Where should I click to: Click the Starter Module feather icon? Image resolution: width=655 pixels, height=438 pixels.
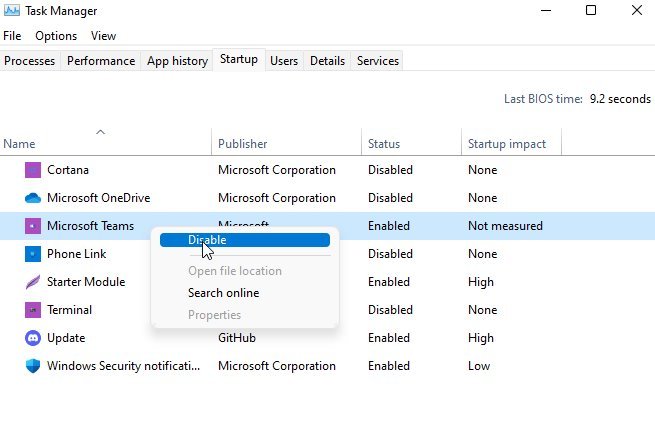pos(33,282)
